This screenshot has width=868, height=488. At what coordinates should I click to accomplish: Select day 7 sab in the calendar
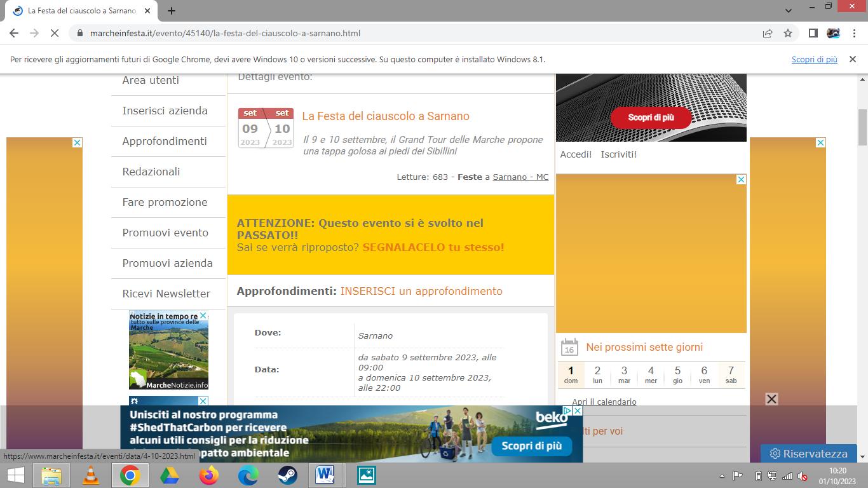tap(731, 374)
